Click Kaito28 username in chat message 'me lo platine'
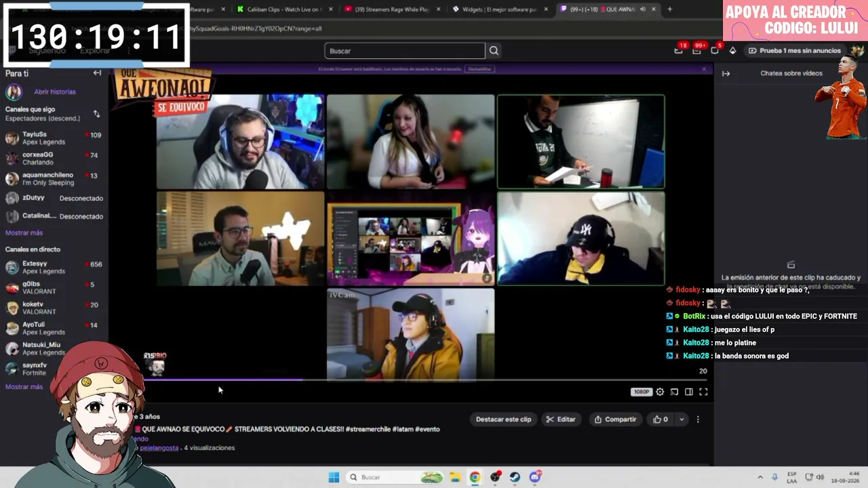 pos(696,343)
